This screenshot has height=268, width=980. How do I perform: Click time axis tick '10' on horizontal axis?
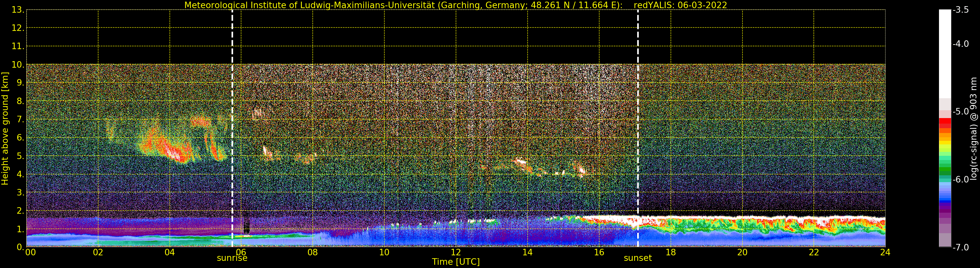pyautogui.click(x=384, y=252)
